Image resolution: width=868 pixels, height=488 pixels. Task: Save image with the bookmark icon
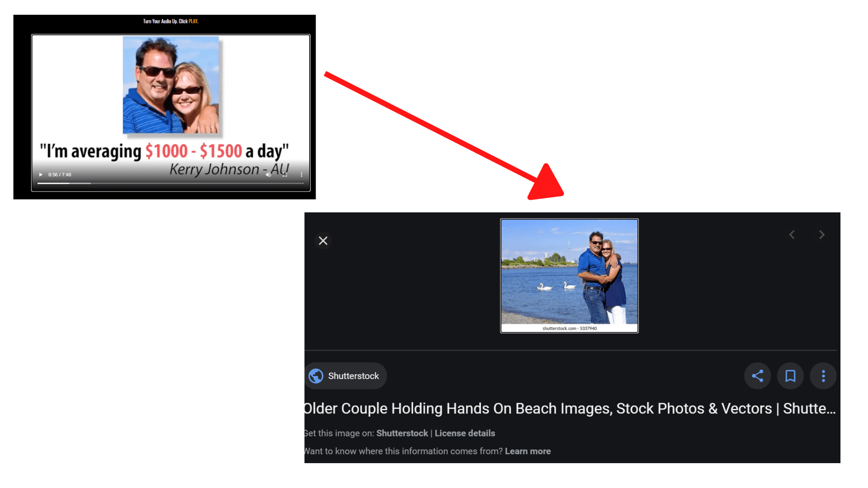click(x=790, y=376)
